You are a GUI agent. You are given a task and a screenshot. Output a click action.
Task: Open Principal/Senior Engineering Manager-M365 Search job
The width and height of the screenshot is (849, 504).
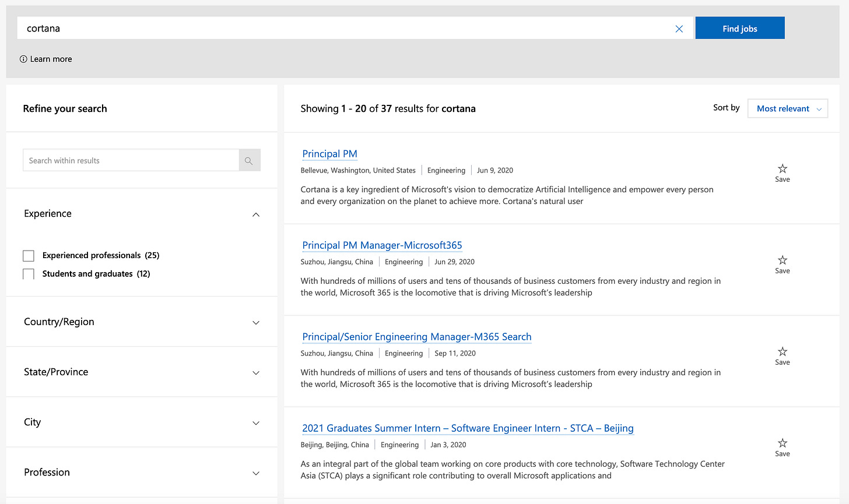pos(417,337)
